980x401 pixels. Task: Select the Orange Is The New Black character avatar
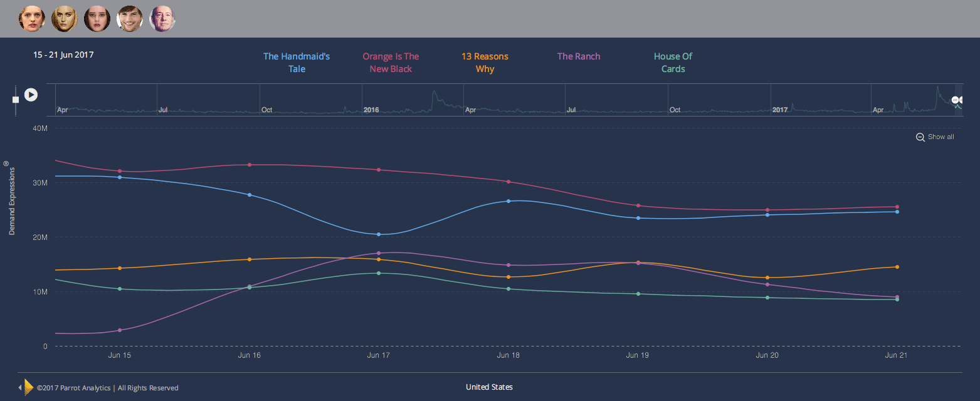click(65, 18)
